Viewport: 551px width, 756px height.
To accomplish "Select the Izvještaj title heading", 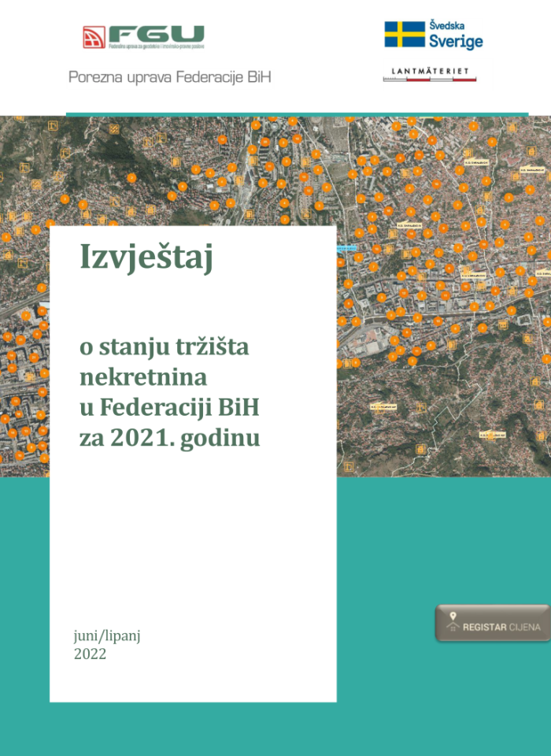I will (x=146, y=258).
